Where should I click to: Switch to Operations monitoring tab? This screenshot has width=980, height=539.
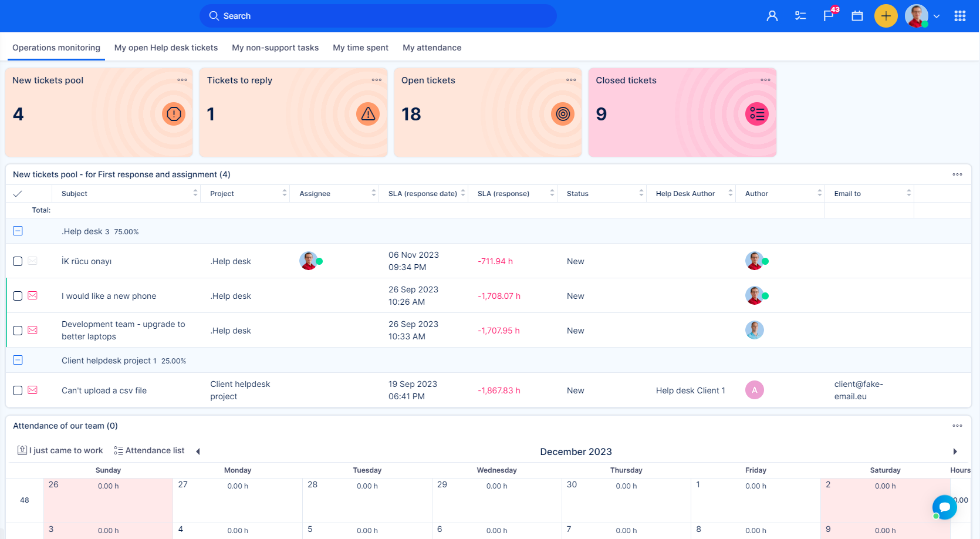[56, 48]
